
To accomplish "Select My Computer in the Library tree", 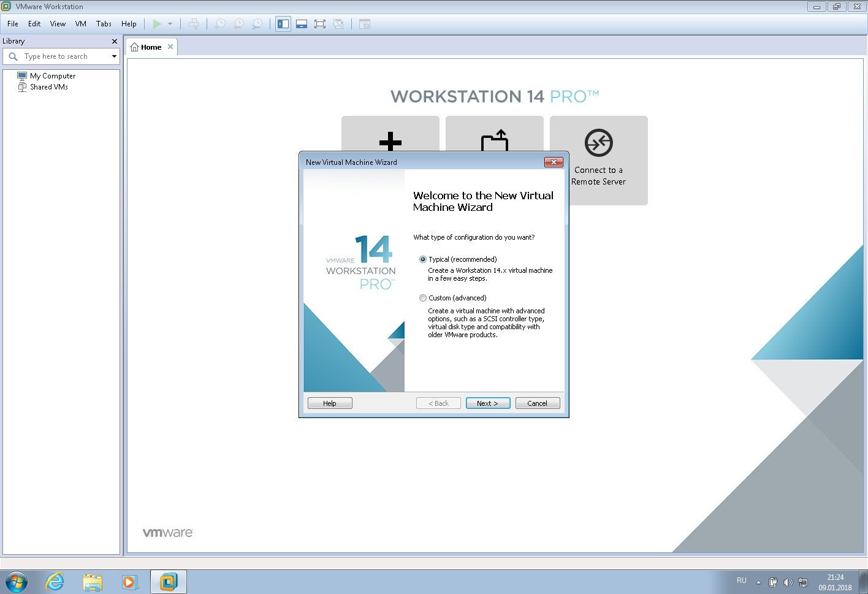I will [x=53, y=76].
